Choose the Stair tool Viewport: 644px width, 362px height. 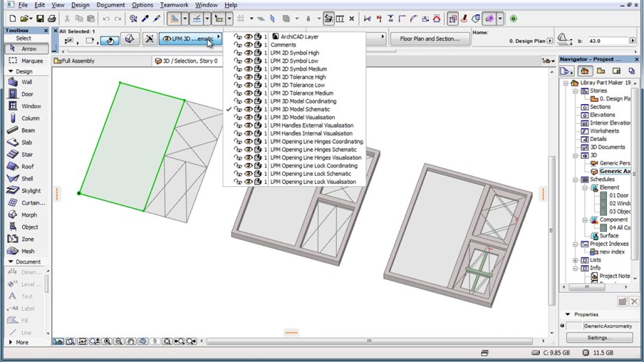pos(26,155)
